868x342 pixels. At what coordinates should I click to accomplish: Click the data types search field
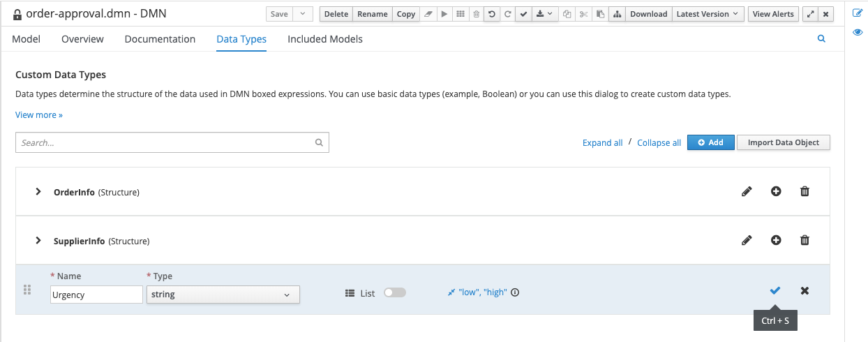[x=172, y=142]
